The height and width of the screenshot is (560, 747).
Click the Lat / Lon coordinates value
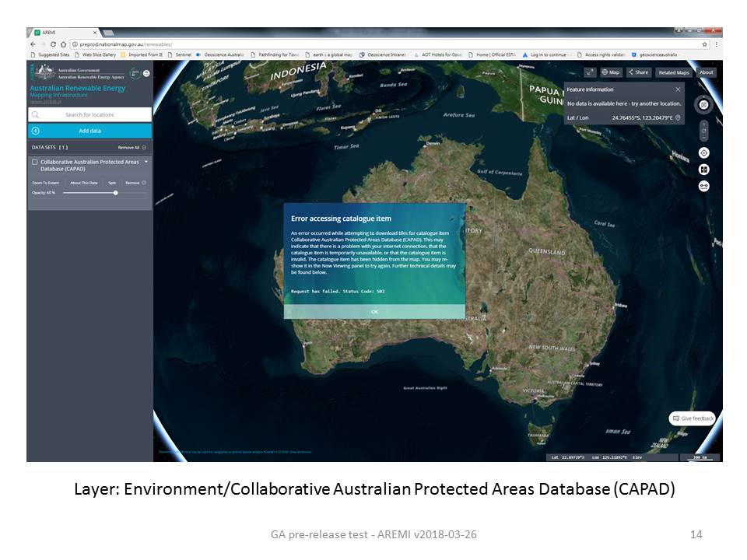642,117
